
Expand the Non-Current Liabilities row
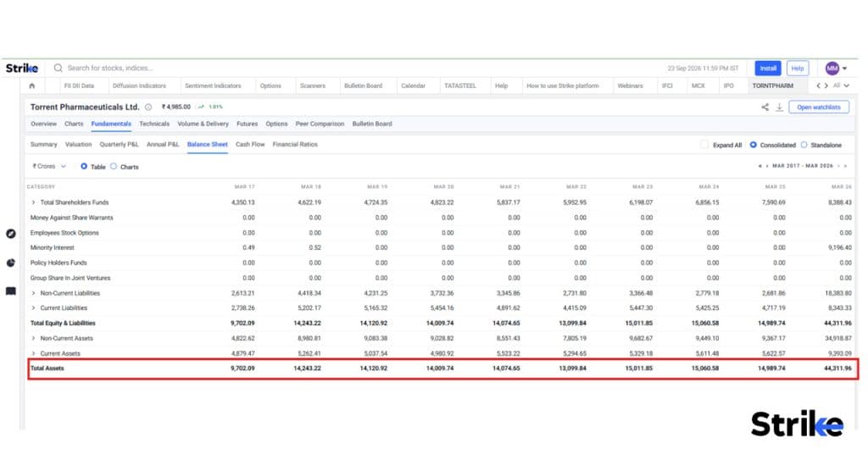pyautogui.click(x=33, y=293)
